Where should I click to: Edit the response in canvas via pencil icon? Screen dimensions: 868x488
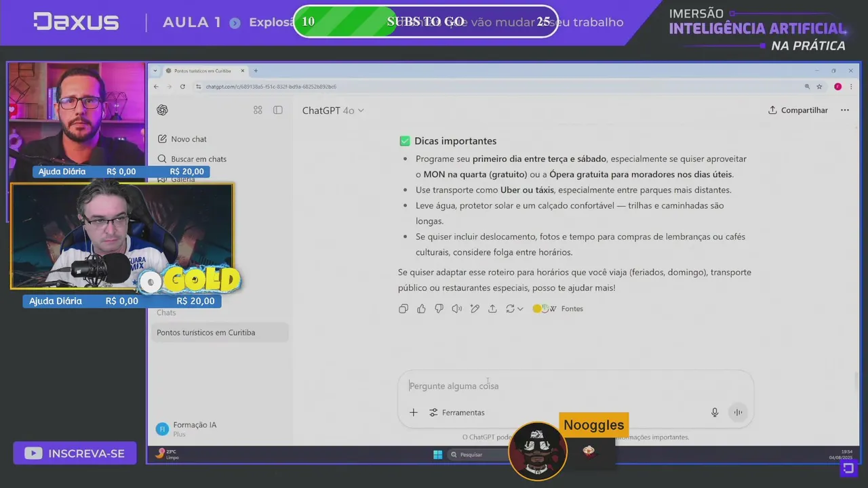[x=475, y=309]
